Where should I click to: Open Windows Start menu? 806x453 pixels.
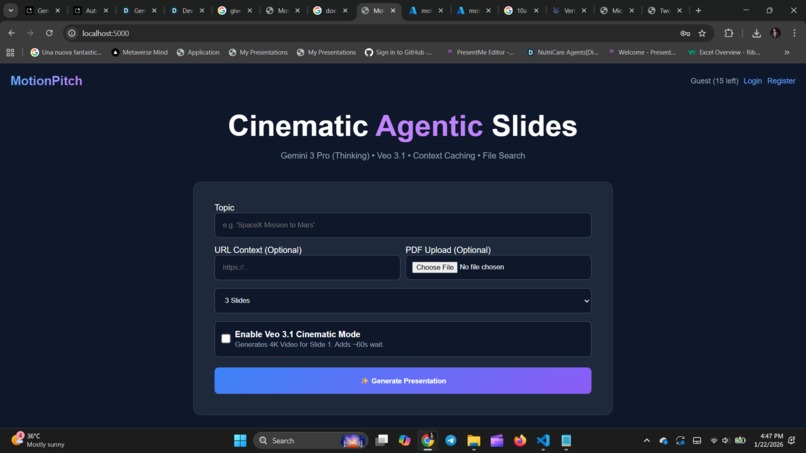[240, 441]
